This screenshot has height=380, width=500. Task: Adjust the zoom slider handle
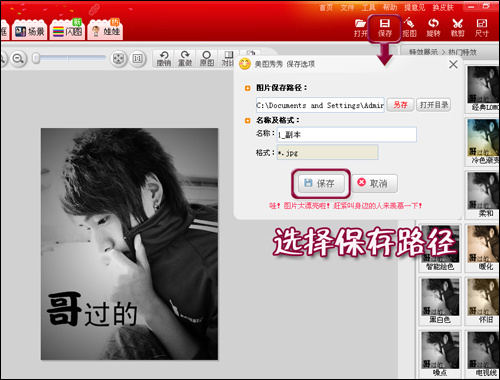[36, 58]
